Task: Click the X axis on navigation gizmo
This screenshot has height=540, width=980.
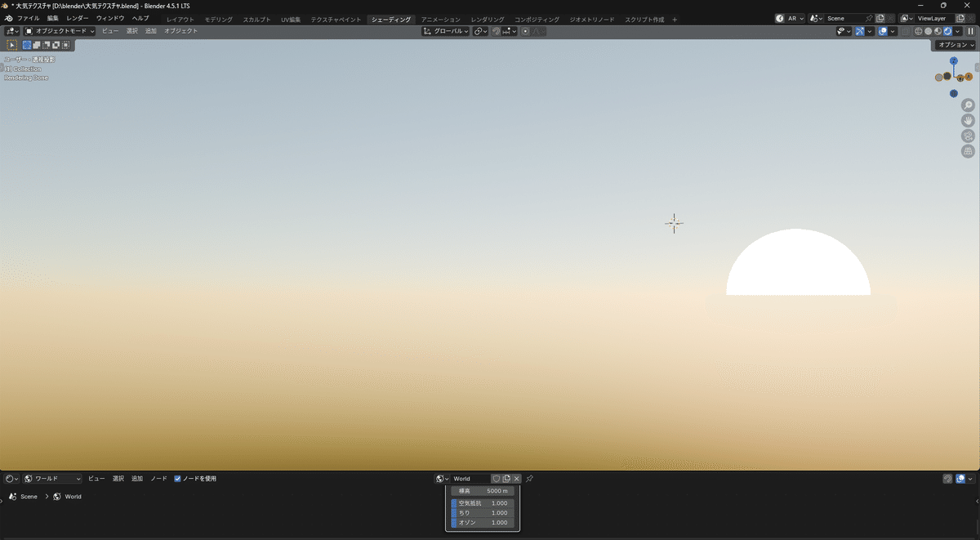Action: (x=969, y=76)
